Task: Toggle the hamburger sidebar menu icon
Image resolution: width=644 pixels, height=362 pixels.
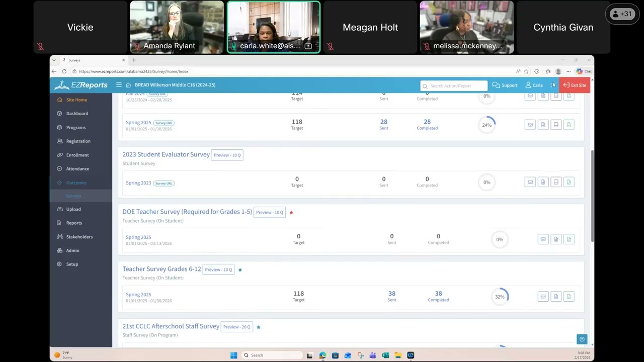Action: click(x=119, y=85)
